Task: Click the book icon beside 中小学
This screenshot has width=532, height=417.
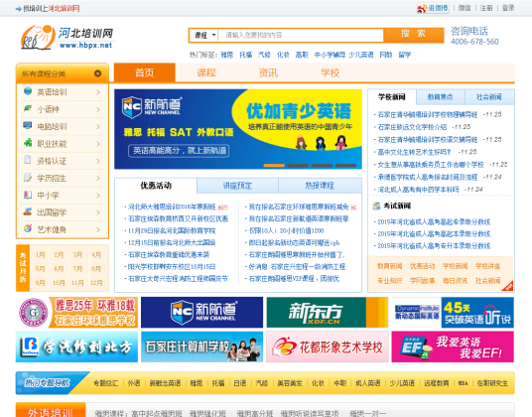Action: coord(28,195)
